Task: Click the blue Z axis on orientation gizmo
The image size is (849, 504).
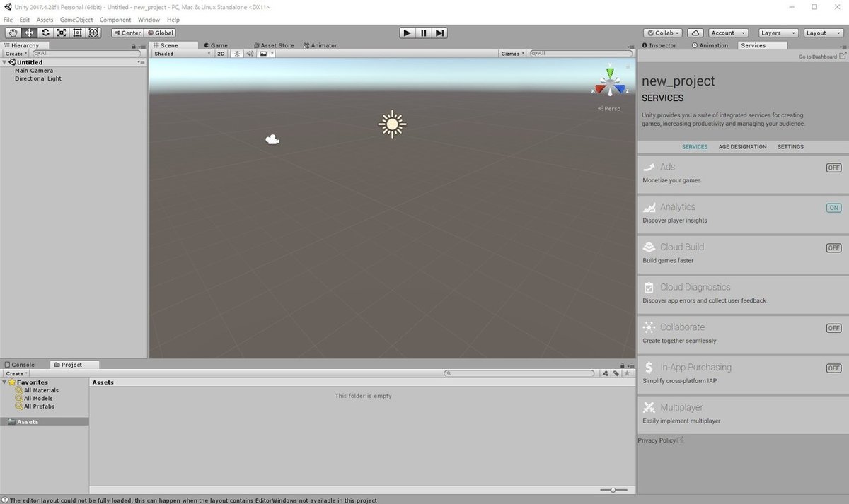Action: [621, 90]
